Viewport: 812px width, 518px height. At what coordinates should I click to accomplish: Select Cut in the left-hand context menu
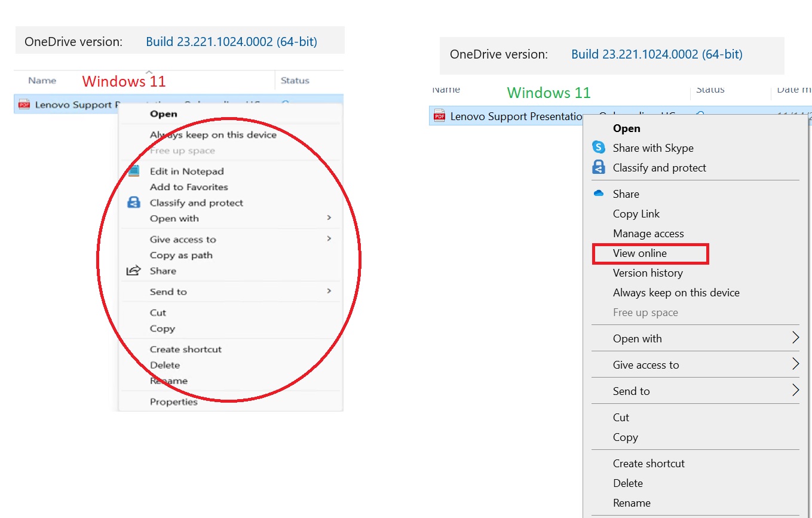158,312
